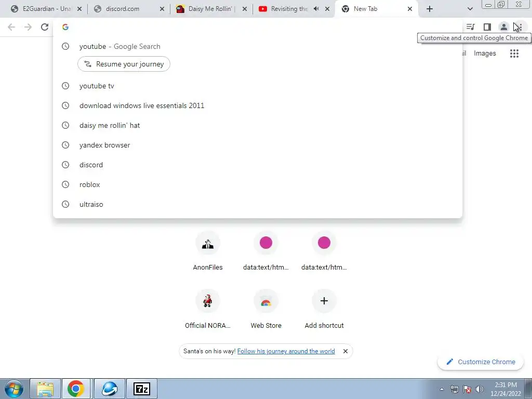Select daisy me rollin' hat suggestion

click(258, 126)
